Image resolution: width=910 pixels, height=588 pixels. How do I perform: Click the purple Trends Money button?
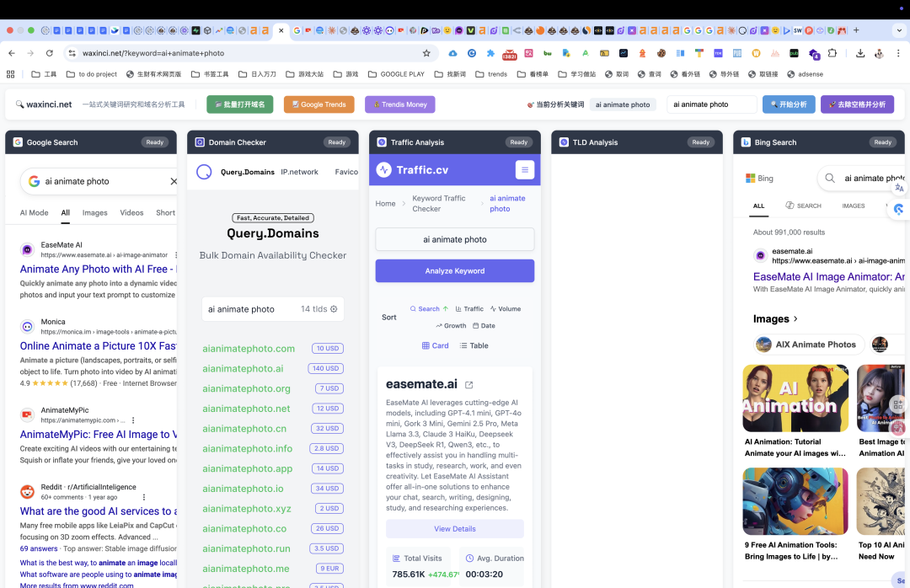400,104
